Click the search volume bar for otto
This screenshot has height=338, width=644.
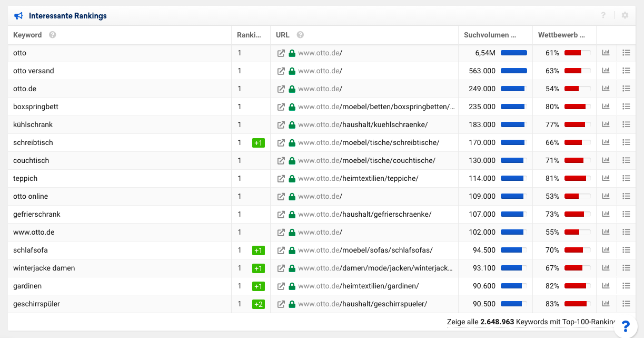[514, 53]
